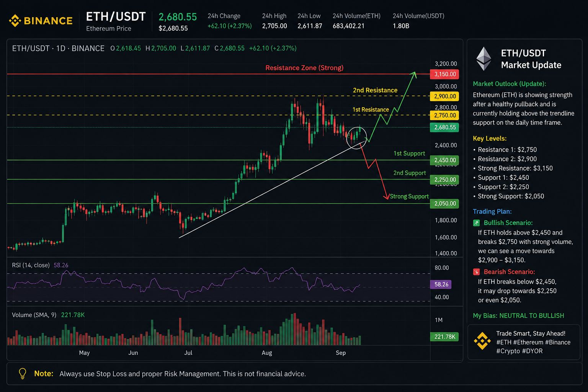Click the "1st Support" chart label

tap(409, 154)
